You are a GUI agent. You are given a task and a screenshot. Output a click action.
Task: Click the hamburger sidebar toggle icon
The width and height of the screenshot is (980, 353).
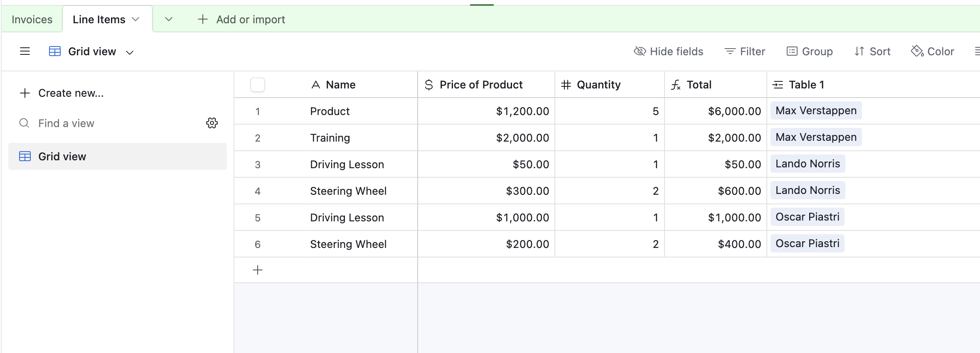click(25, 51)
